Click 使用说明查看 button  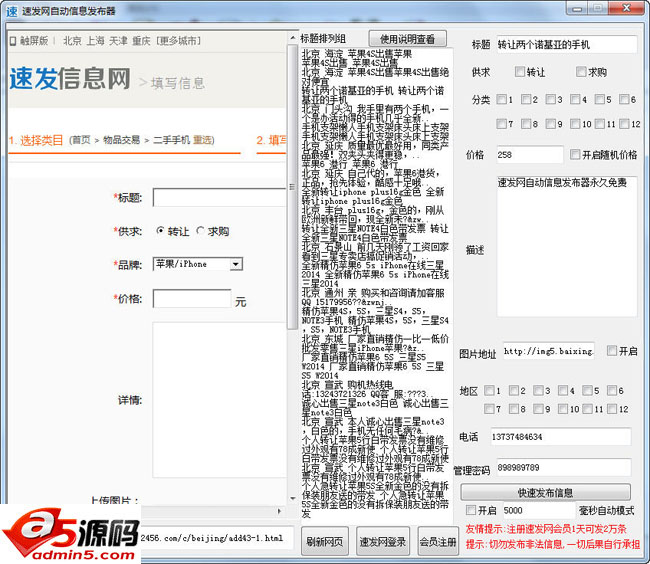click(x=407, y=39)
